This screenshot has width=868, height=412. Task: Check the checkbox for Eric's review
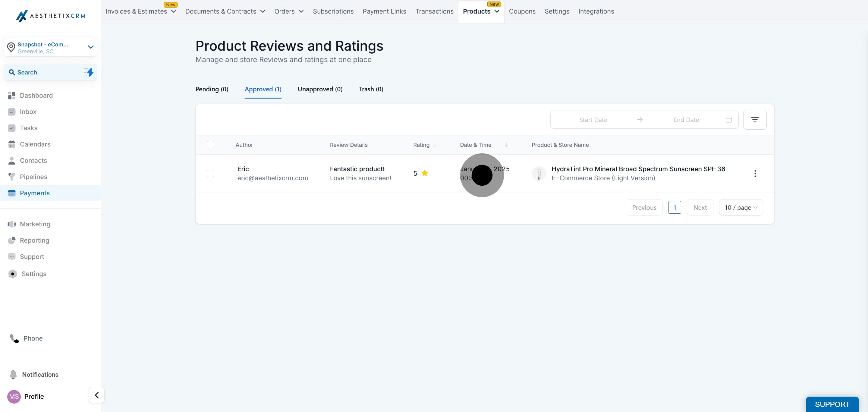(x=210, y=174)
